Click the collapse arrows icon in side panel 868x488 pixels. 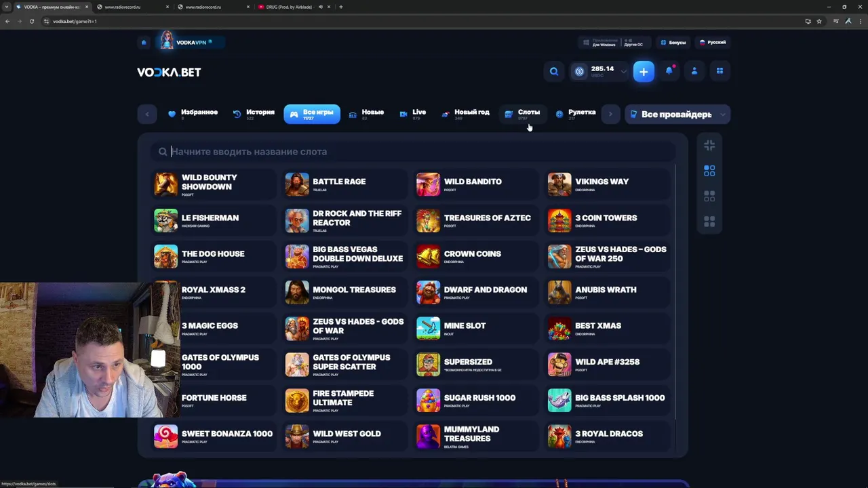point(709,145)
